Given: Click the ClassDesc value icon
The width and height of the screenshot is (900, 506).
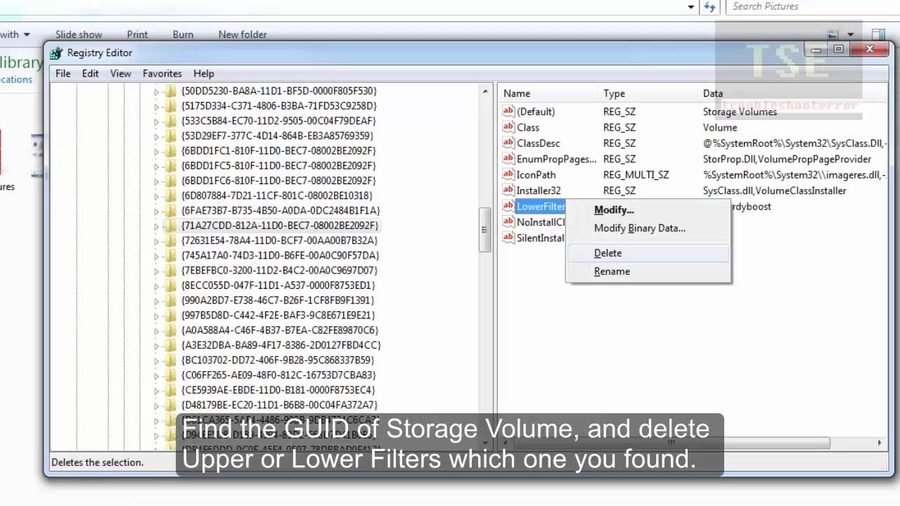Looking at the screenshot, I should 508,143.
